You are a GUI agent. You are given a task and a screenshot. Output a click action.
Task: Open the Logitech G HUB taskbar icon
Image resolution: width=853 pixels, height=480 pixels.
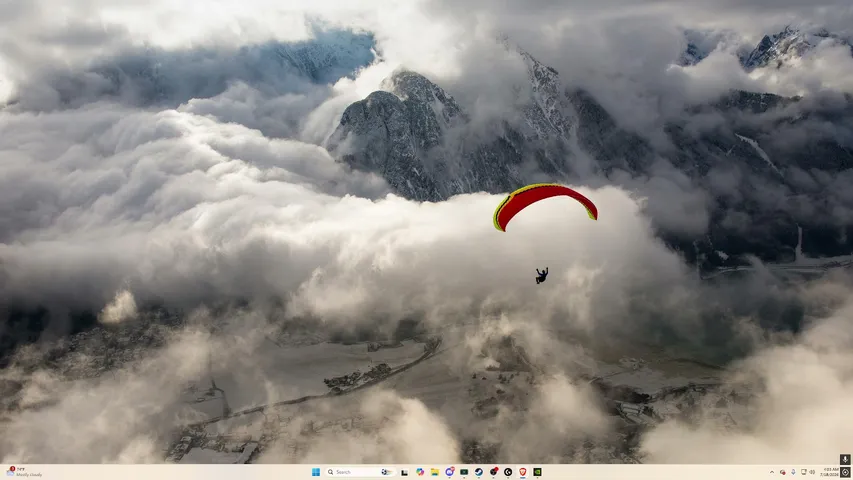coord(508,472)
